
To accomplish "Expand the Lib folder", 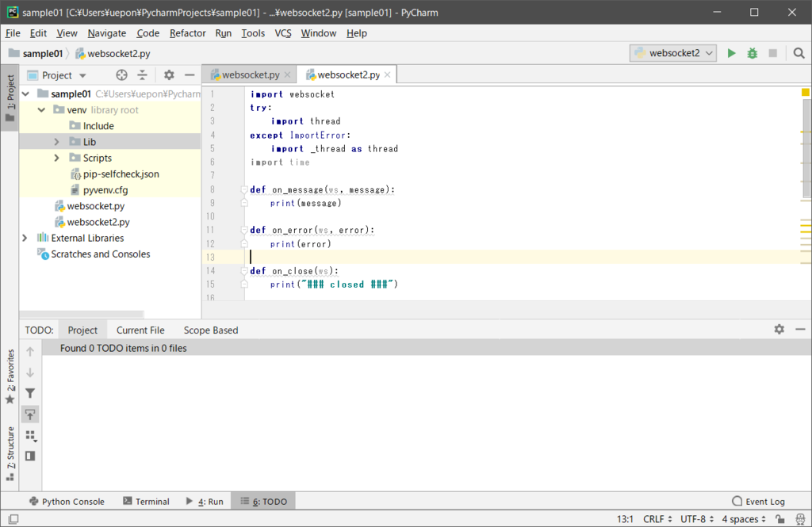I will pyautogui.click(x=57, y=142).
